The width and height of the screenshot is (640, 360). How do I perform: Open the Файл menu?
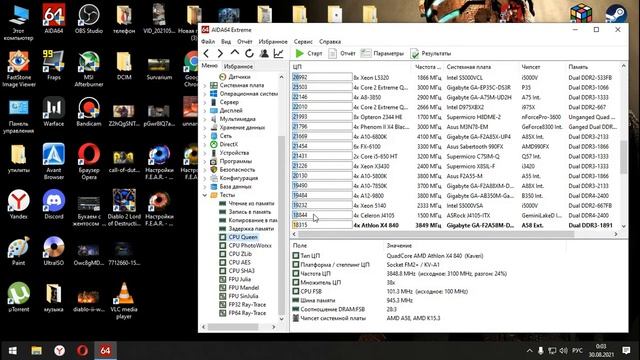click(x=208, y=42)
